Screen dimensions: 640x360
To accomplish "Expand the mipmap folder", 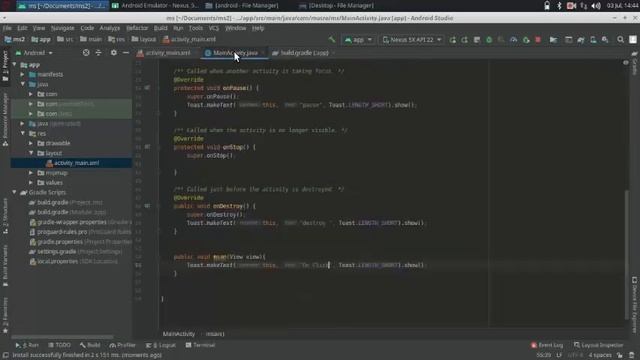I will coord(31,173).
